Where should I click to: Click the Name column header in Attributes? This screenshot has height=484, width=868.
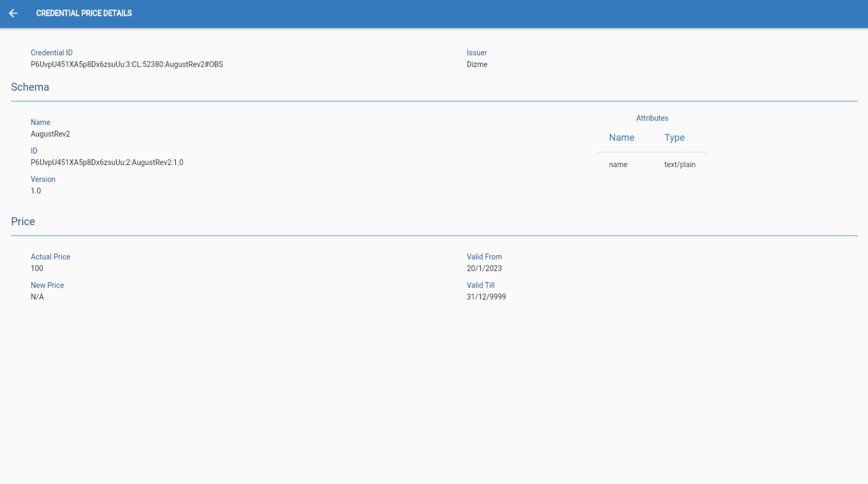tap(622, 138)
